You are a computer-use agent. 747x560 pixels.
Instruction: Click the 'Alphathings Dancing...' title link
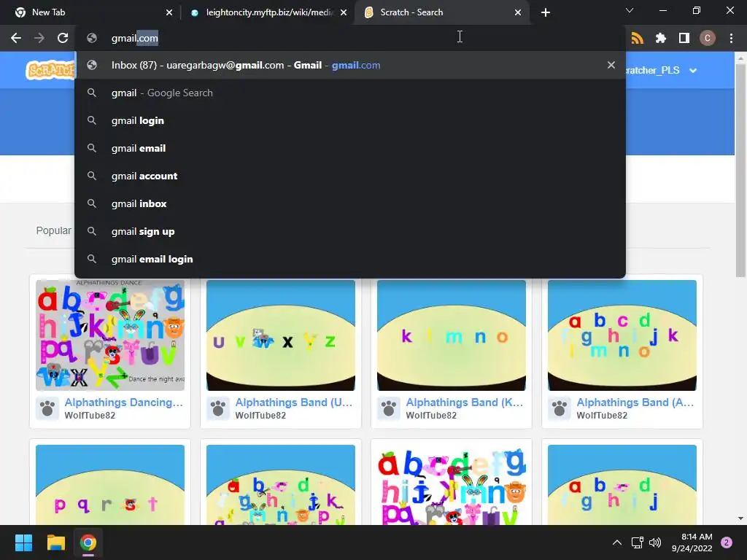124,402
